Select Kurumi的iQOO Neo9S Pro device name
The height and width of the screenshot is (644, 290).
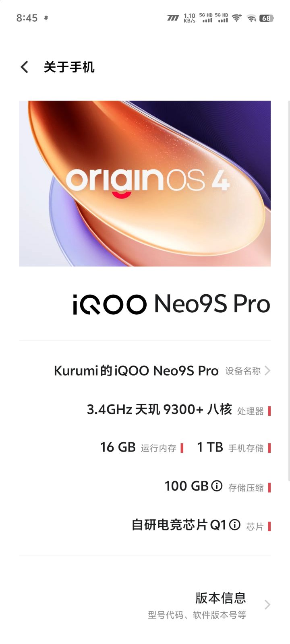coord(136,370)
